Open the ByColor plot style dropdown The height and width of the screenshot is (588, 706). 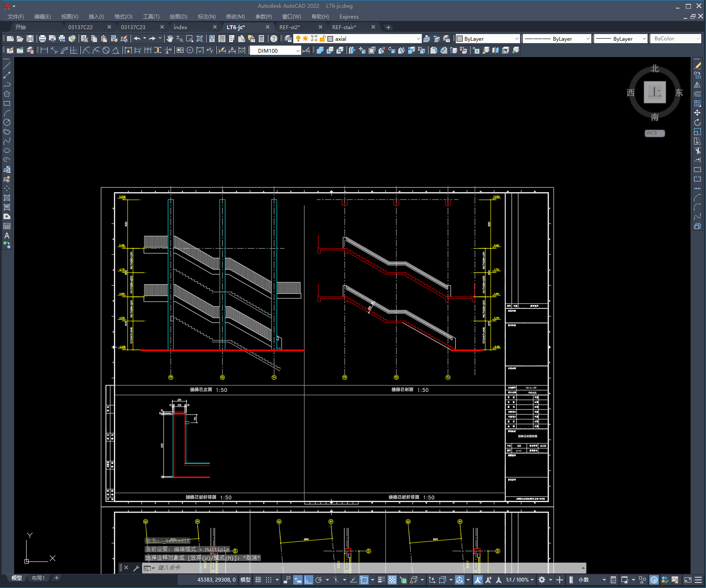(x=698, y=39)
